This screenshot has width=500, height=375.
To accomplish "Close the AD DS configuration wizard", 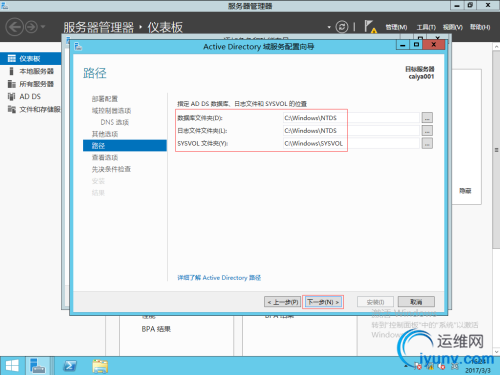I will tap(434, 45).
